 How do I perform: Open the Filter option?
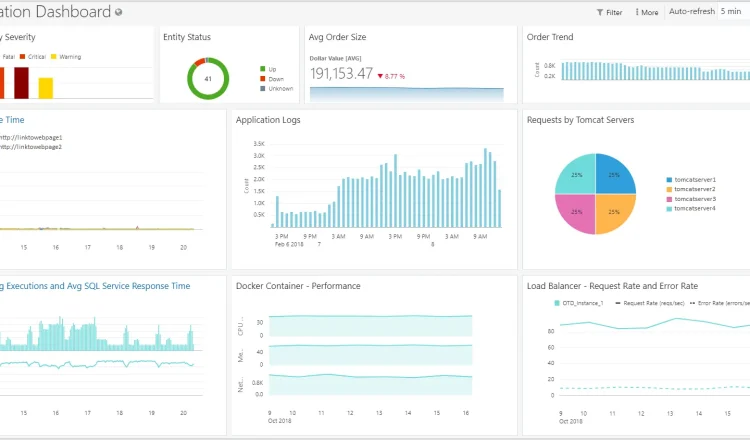tap(609, 12)
